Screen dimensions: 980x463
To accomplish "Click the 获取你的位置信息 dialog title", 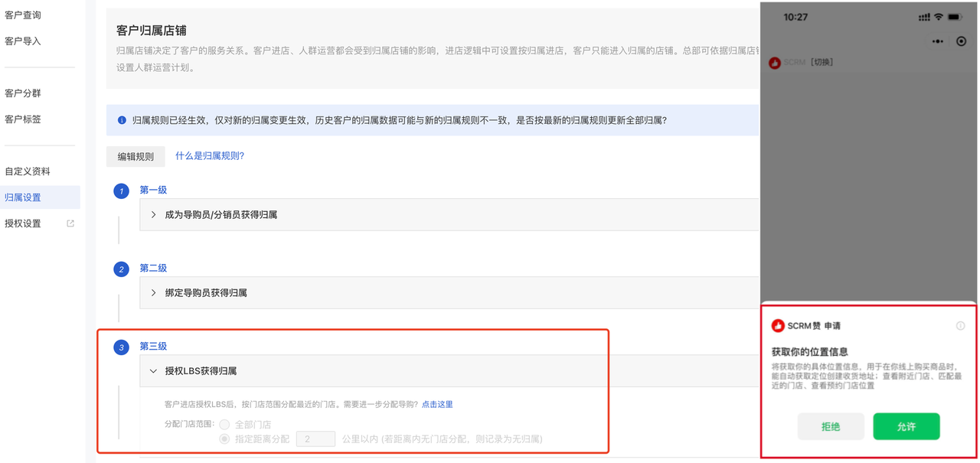I will point(809,352).
